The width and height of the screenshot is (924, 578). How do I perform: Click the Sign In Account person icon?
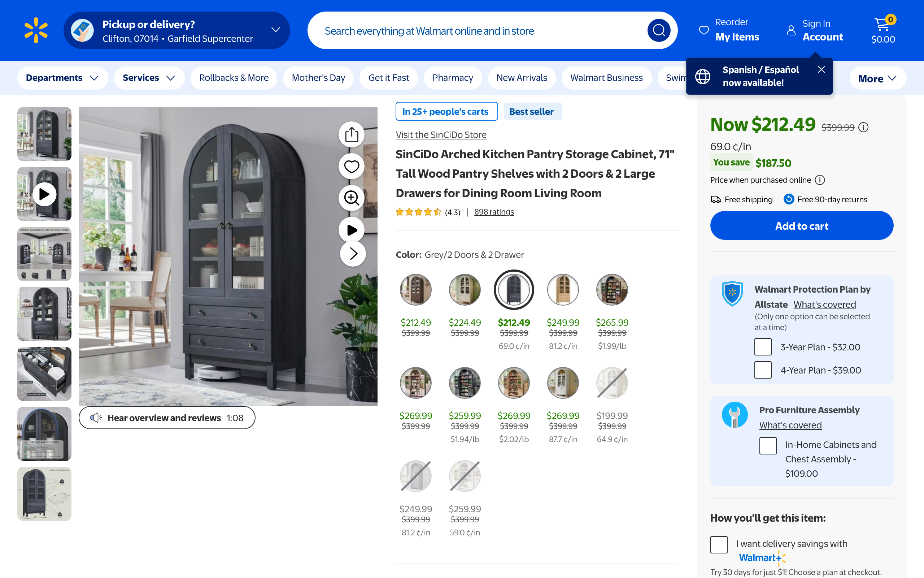(791, 30)
